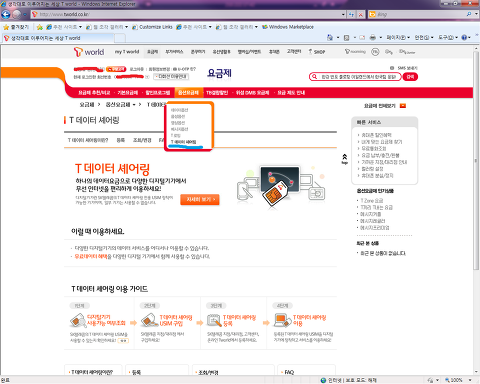
Task: Click the orange 자세히 보기 button
Action: pyautogui.click(x=200, y=200)
